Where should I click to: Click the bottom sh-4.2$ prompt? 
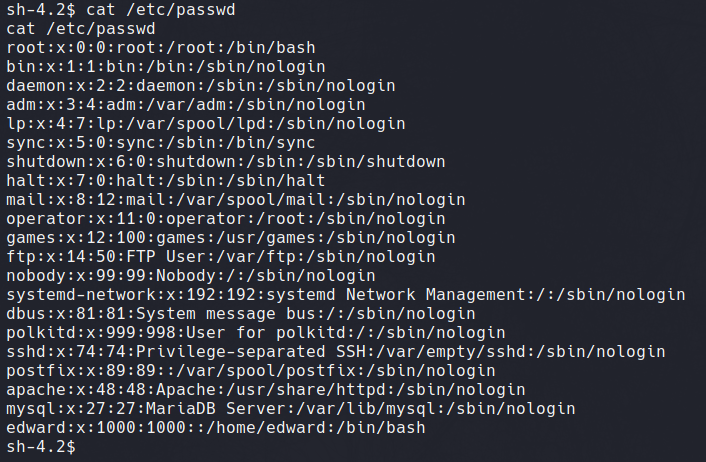41,447
